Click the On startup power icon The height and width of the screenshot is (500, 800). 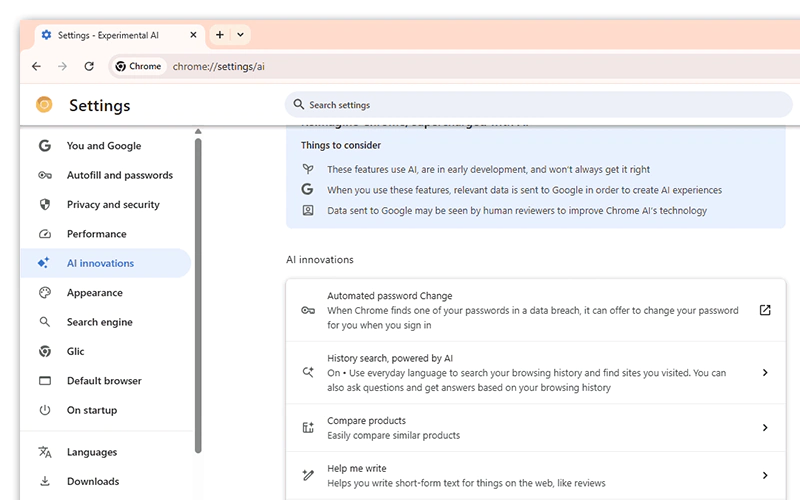(x=44, y=410)
